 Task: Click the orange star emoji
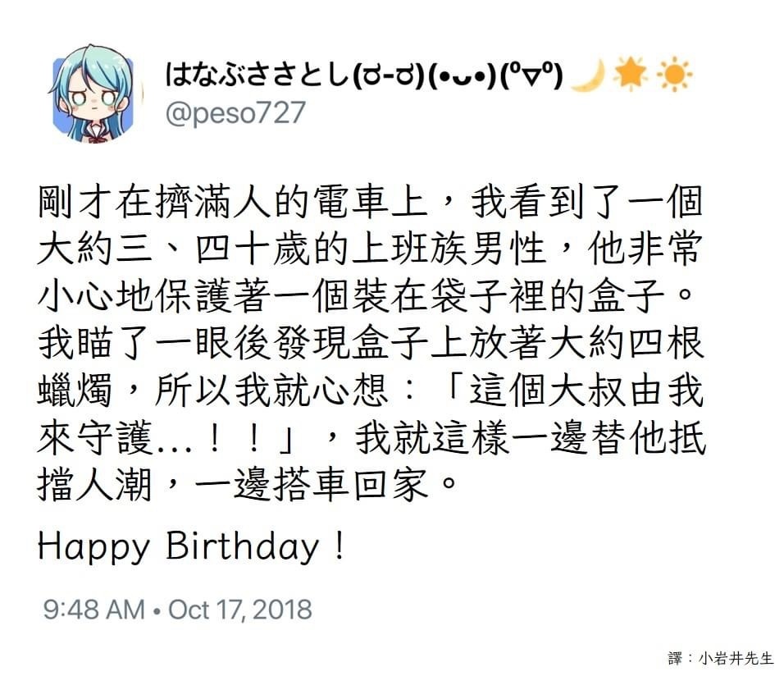pyautogui.click(x=631, y=74)
